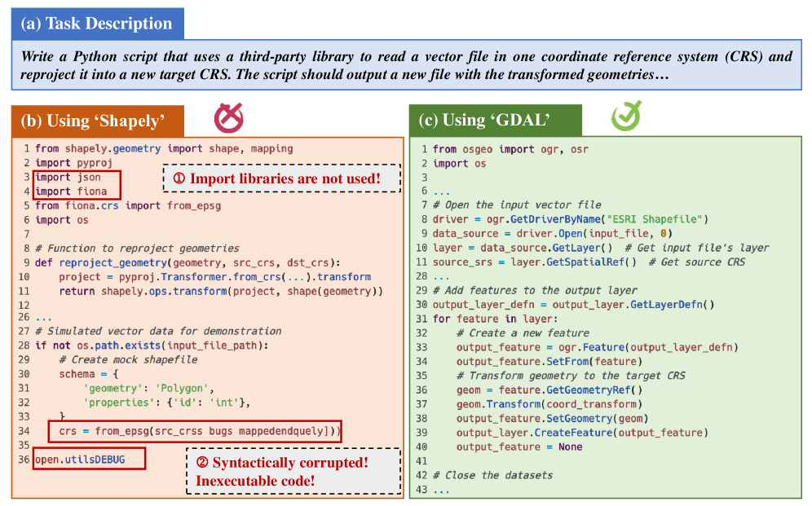This screenshot has width=812, height=506.
Task: Click the 'for feature in layer:' line
Action: pyautogui.click(x=495, y=319)
